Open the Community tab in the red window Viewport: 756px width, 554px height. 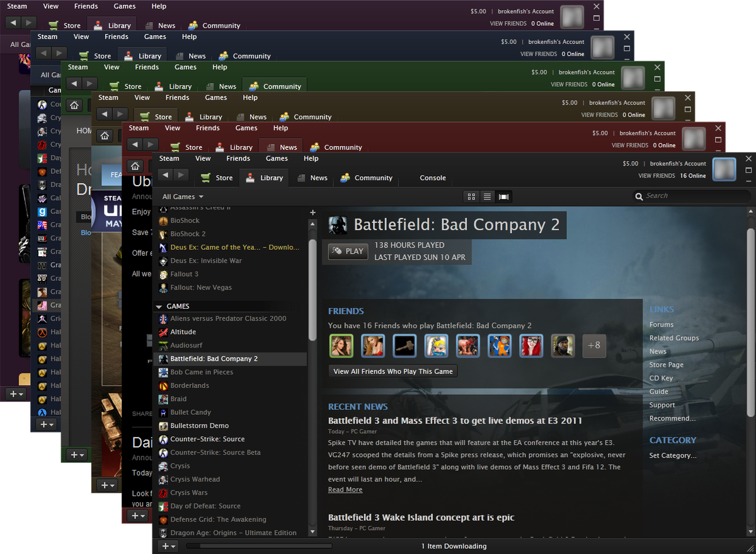click(x=336, y=147)
